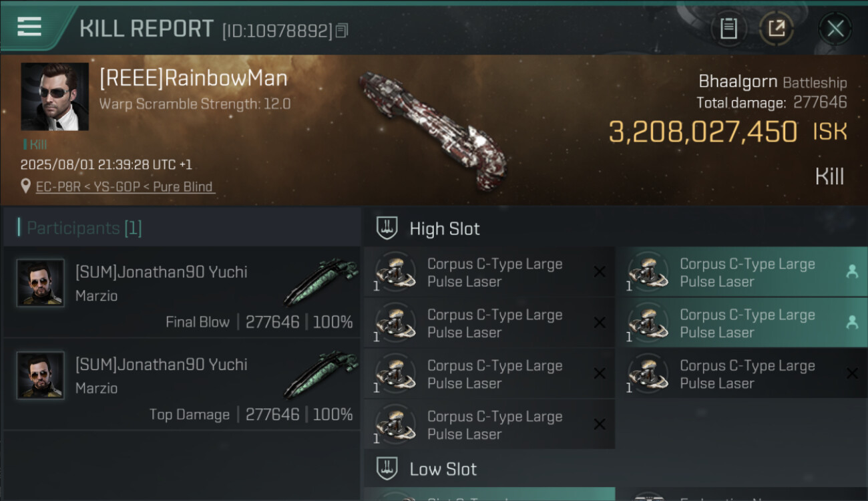Click the person icon on the first right-column laser

852,271
